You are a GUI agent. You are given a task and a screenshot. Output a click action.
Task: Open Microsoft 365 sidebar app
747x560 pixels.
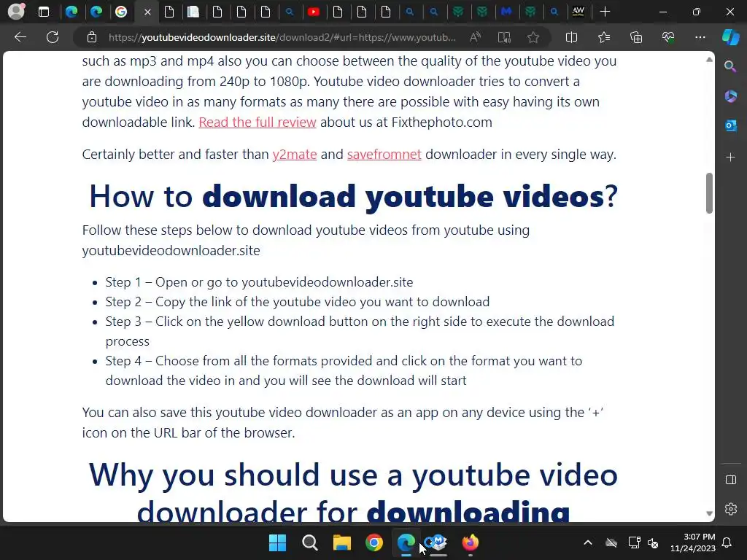tap(730, 96)
